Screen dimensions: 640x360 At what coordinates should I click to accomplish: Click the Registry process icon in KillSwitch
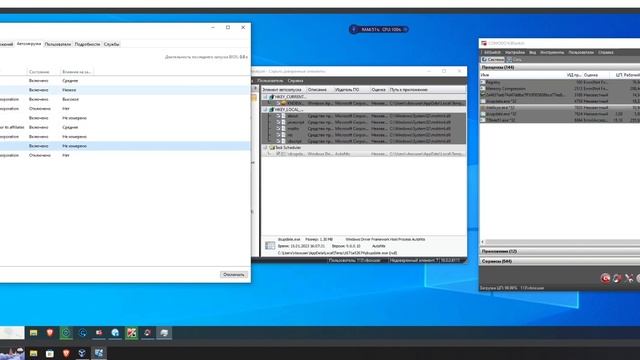483,82
